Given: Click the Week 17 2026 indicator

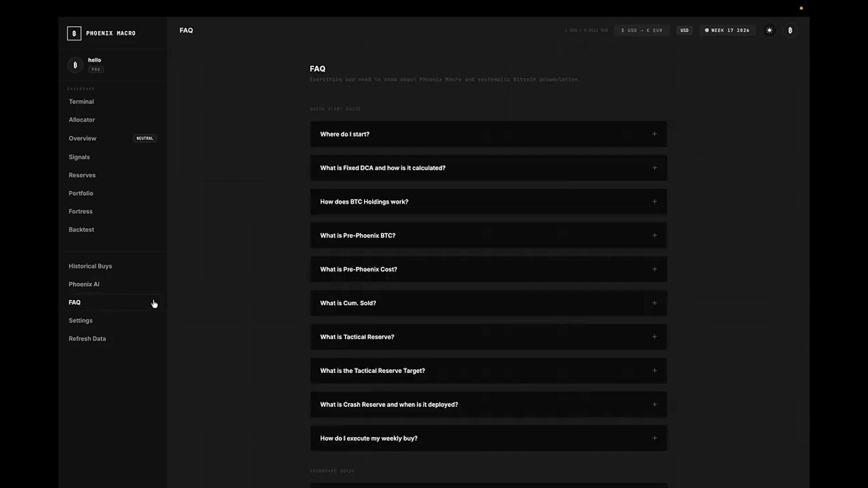Looking at the screenshot, I should (x=727, y=30).
